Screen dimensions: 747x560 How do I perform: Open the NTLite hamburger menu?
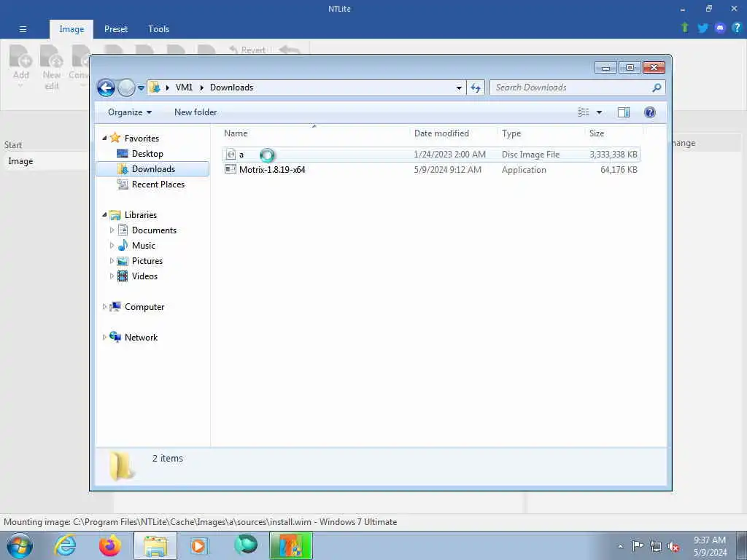point(23,29)
